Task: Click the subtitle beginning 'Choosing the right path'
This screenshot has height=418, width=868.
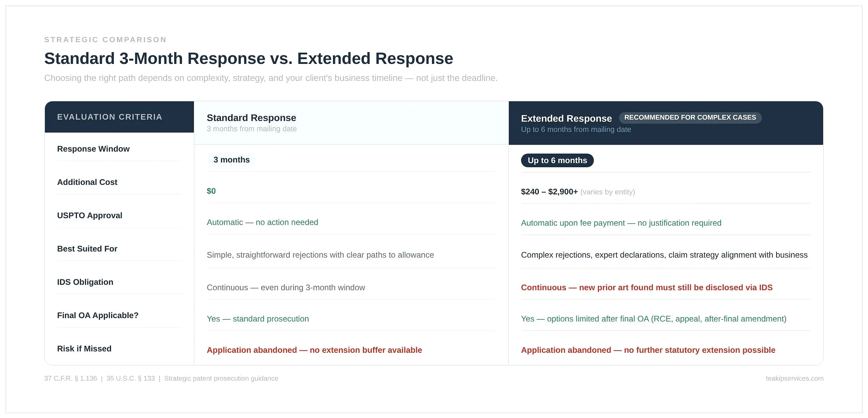Action: 271,78
